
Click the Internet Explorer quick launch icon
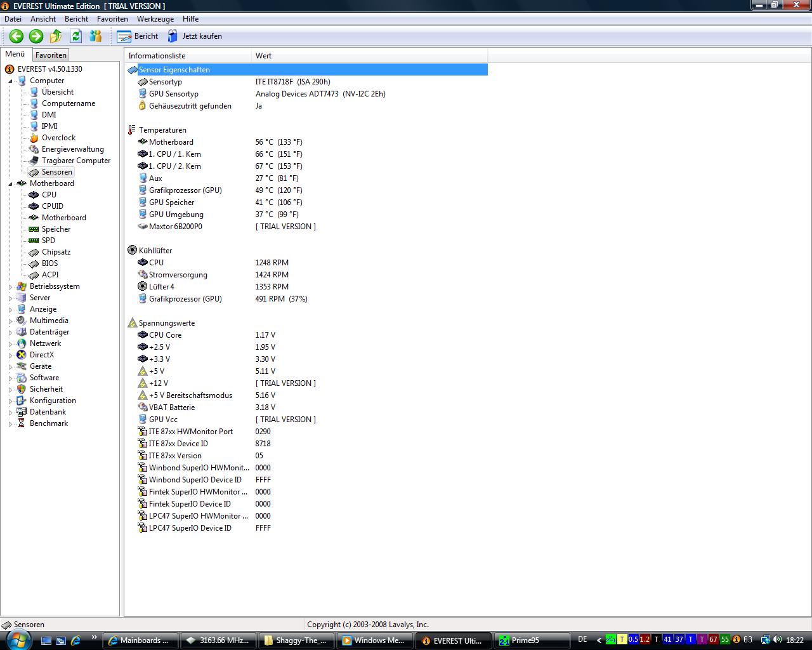pos(75,640)
